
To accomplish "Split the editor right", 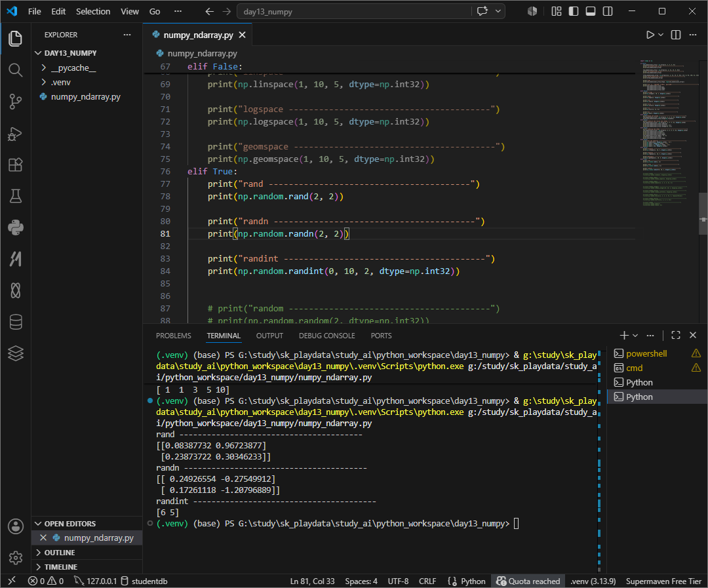I will click(x=676, y=35).
